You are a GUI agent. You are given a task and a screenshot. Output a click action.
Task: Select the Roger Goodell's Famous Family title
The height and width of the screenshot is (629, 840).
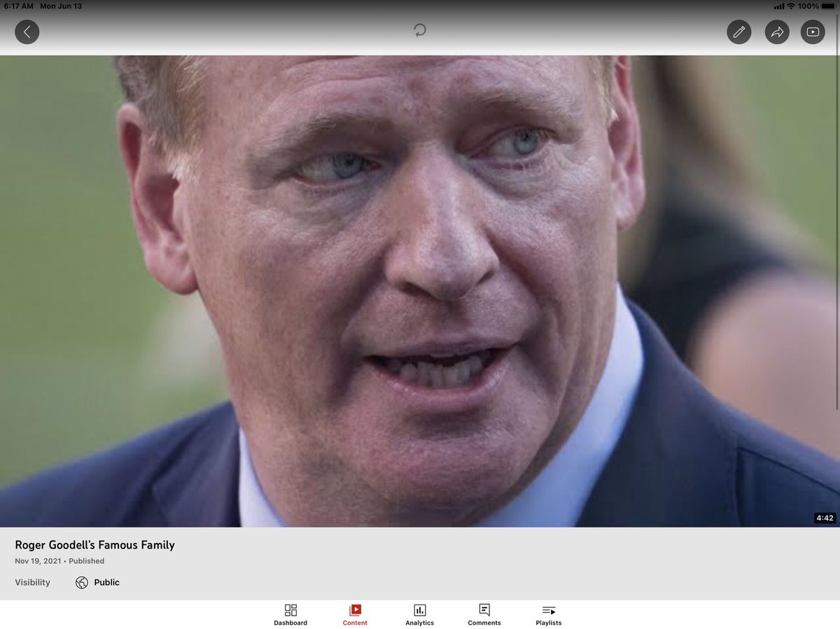95,544
